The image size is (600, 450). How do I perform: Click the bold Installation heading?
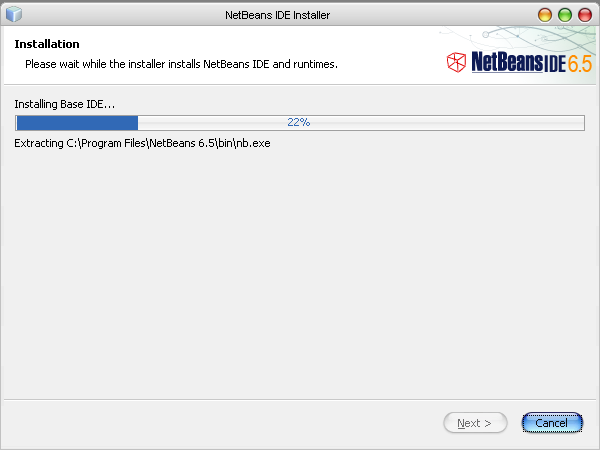point(47,44)
